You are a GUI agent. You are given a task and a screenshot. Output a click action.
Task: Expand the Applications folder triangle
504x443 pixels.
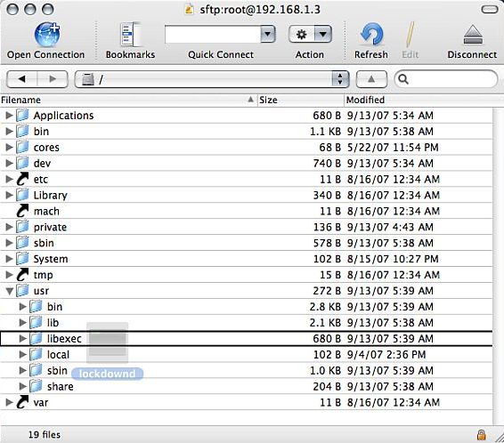(9, 116)
